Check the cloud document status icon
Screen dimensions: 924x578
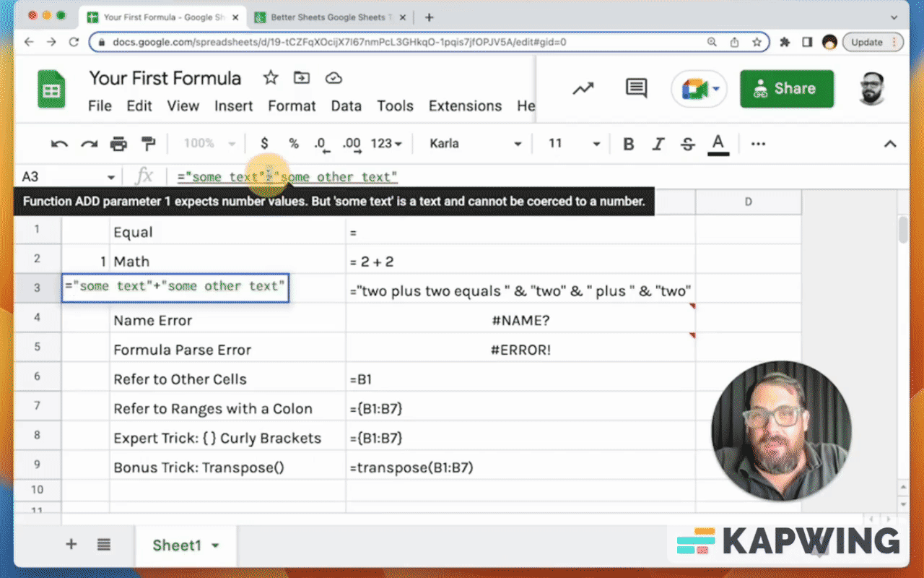point(333,78)
